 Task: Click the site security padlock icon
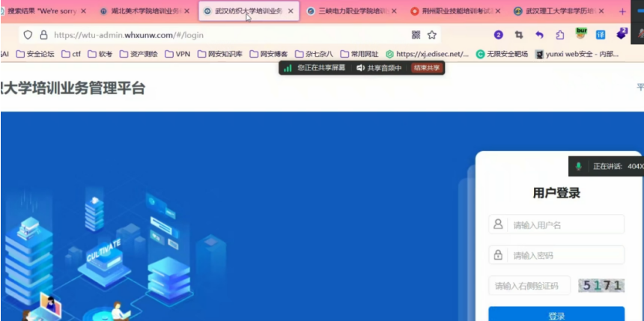[x=43, y=35]
